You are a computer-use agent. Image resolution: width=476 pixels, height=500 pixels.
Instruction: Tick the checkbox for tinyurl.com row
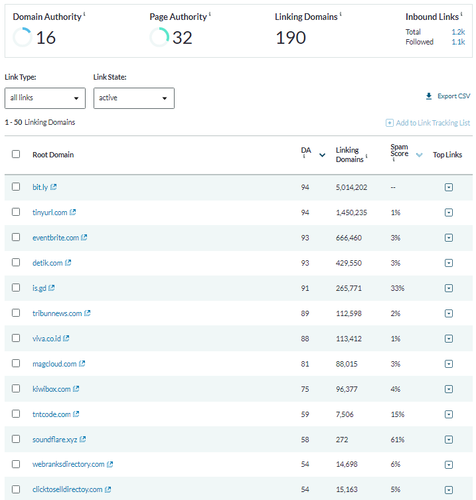pos(16,212)
